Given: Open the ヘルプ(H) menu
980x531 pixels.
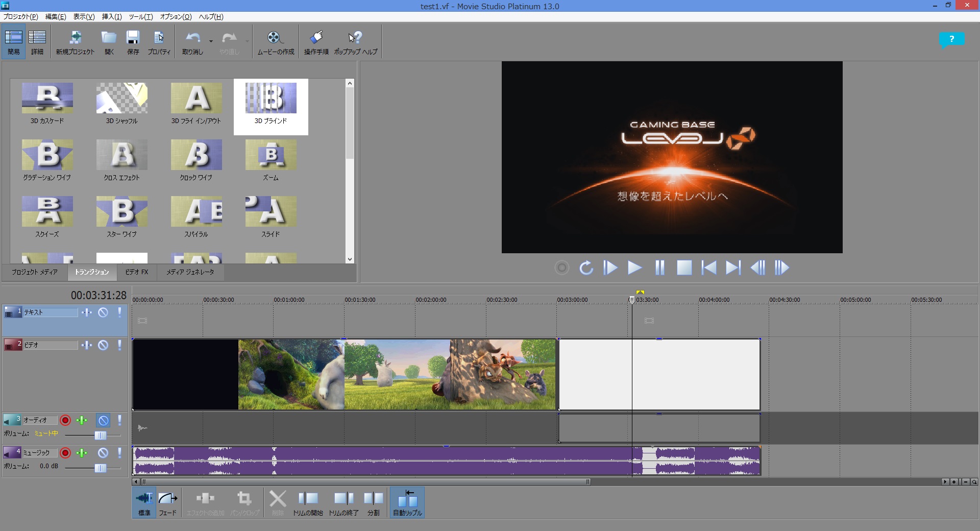Looking at the screenshot, I should coord(211,16).
